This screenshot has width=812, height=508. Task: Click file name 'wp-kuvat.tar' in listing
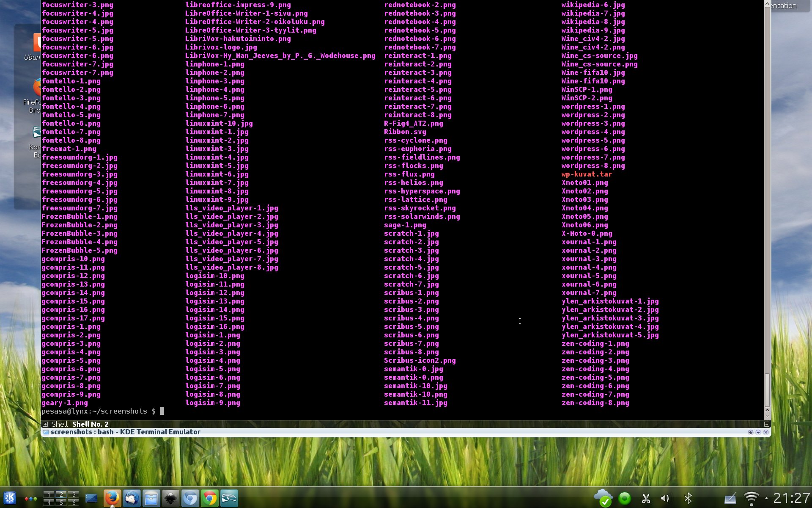pos(587,174)
